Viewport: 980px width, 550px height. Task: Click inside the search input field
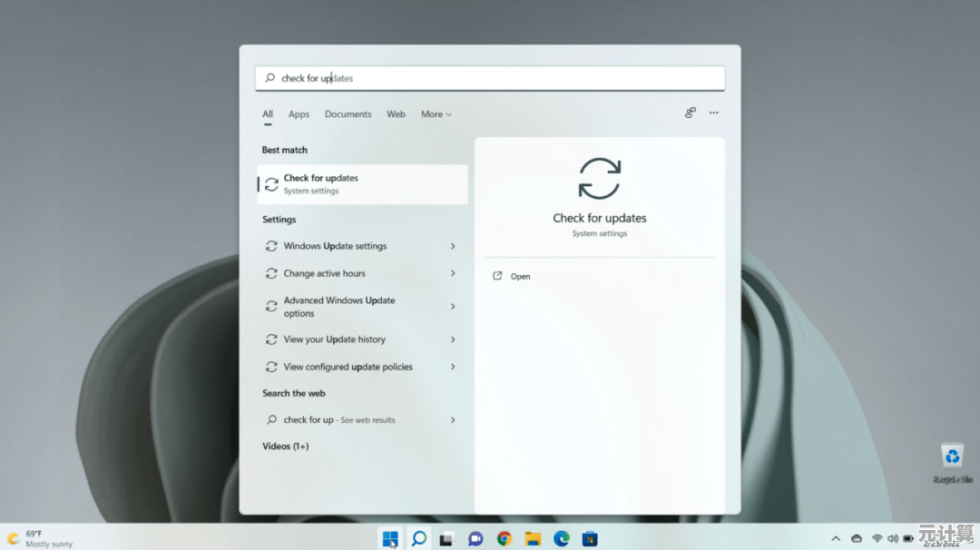pyautogui.click(x=490, y=78)
